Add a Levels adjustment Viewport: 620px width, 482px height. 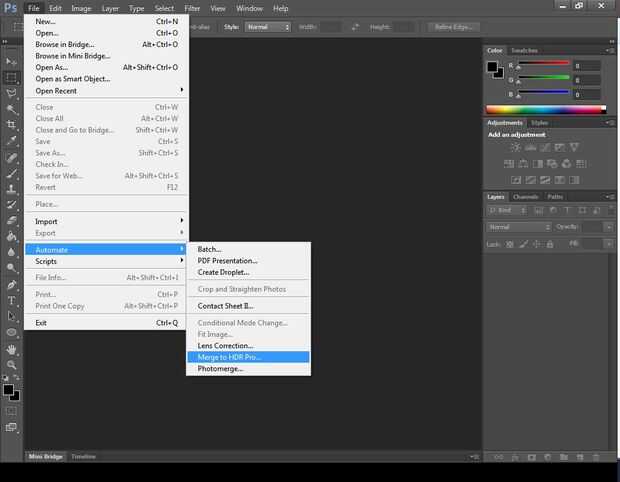coord(530,147)
